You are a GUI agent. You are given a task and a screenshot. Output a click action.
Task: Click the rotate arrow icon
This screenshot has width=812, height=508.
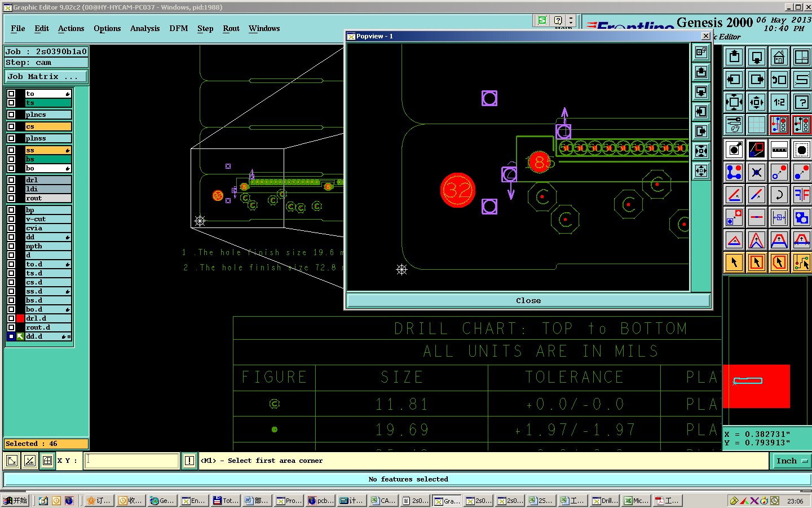(x=779, y=195)
